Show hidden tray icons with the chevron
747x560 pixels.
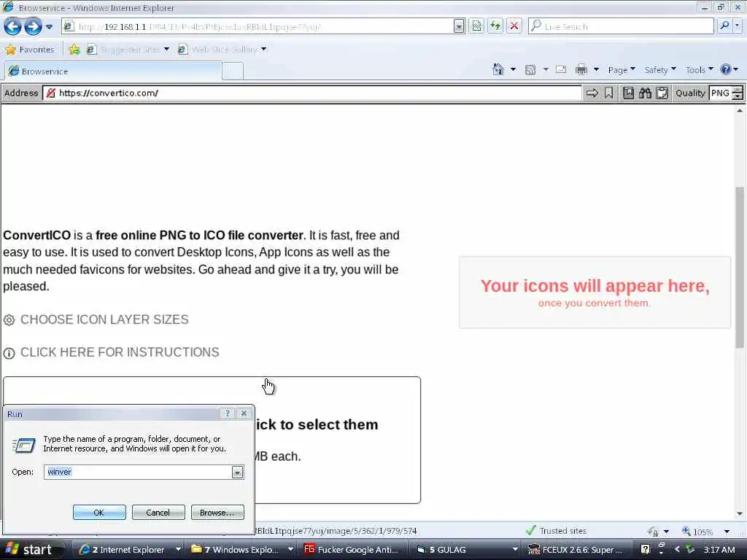point(677,550)
